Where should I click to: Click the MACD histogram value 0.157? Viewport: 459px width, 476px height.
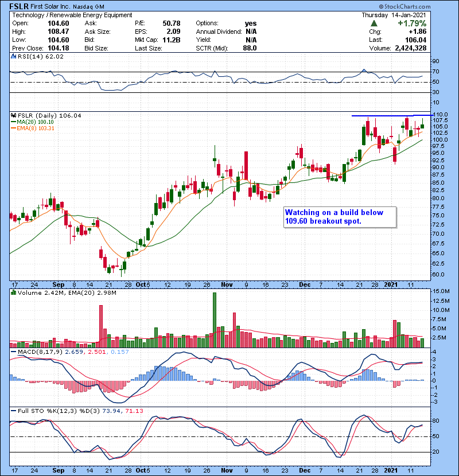pyautogui.click(x=120, y=352)
